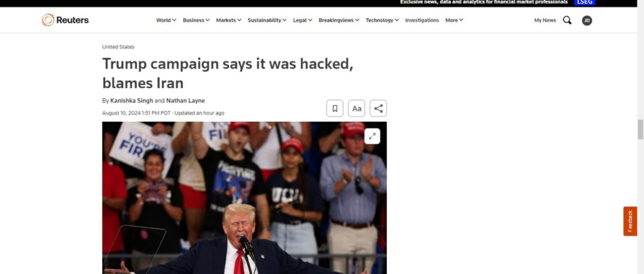Open the Sustainability menu
The height and width of the screenshot is (274, 644).
[267, 20]
